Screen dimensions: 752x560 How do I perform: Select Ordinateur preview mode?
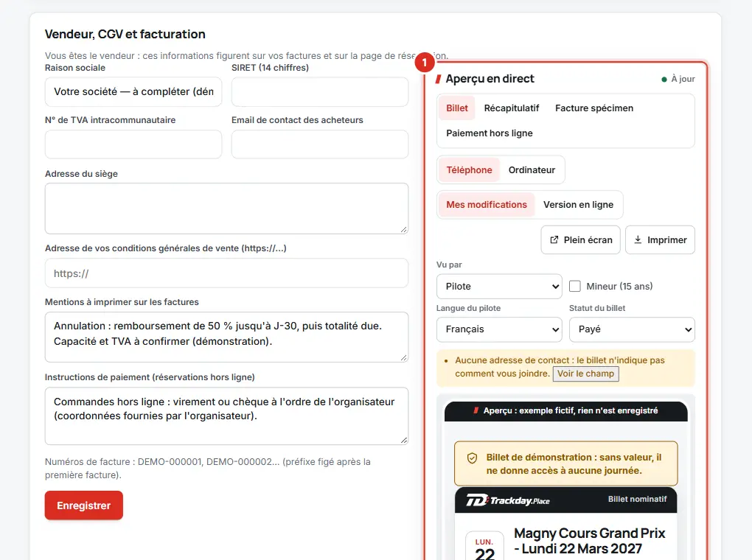point(532,169)
